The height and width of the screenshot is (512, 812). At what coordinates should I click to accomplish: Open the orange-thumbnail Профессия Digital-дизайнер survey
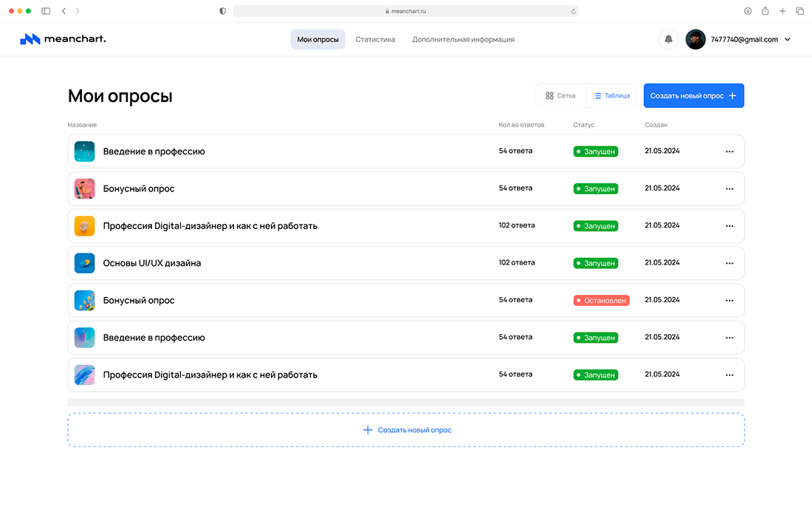coord(210,226)
